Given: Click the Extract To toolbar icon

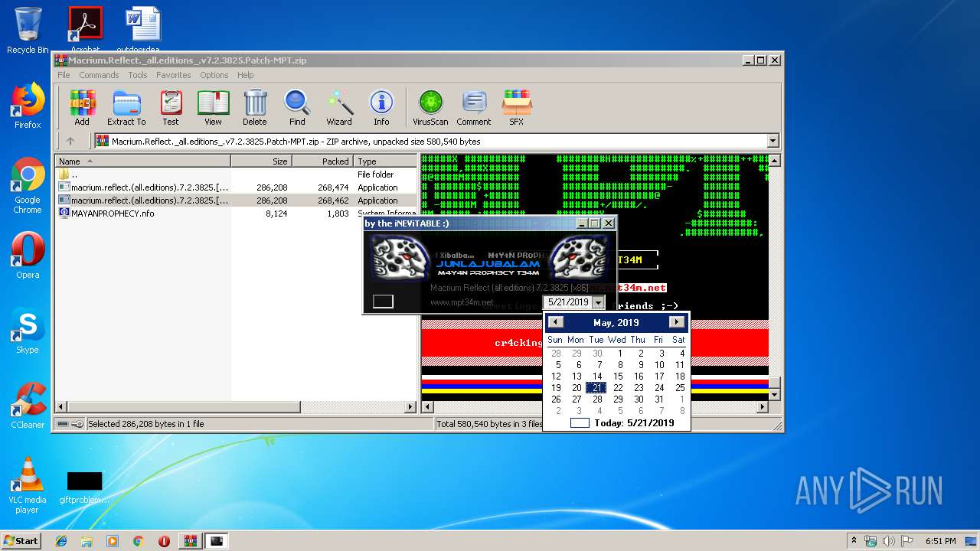Looking at the screenshot, I should coord(126,108).
